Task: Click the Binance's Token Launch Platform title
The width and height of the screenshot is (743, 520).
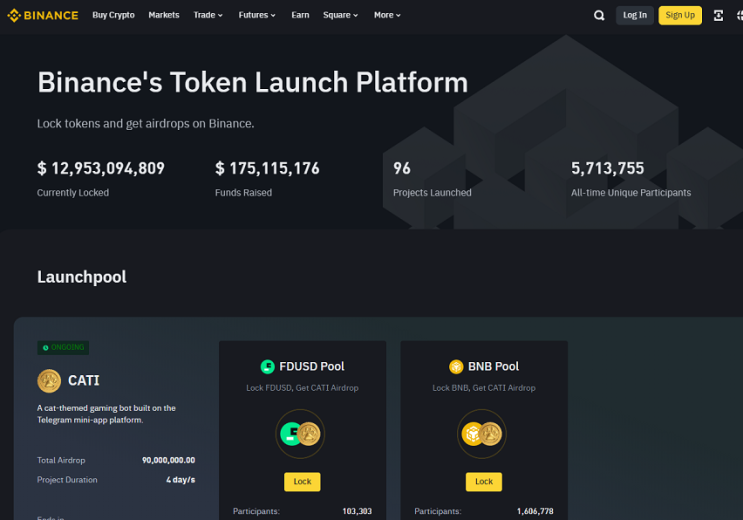Action: [253, 82]
